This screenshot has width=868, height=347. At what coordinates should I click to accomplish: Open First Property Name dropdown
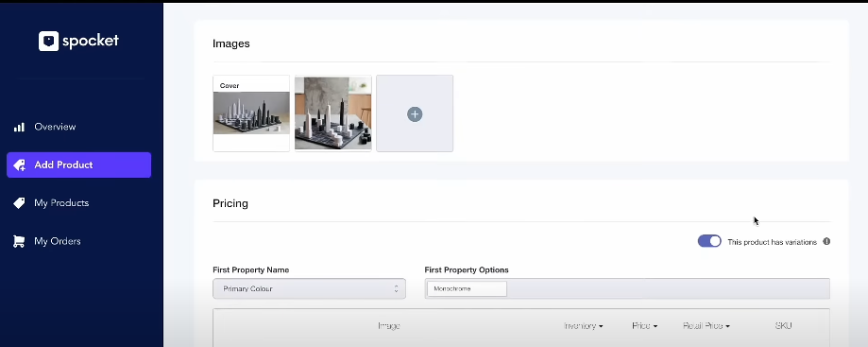click(x=309, y=288)
